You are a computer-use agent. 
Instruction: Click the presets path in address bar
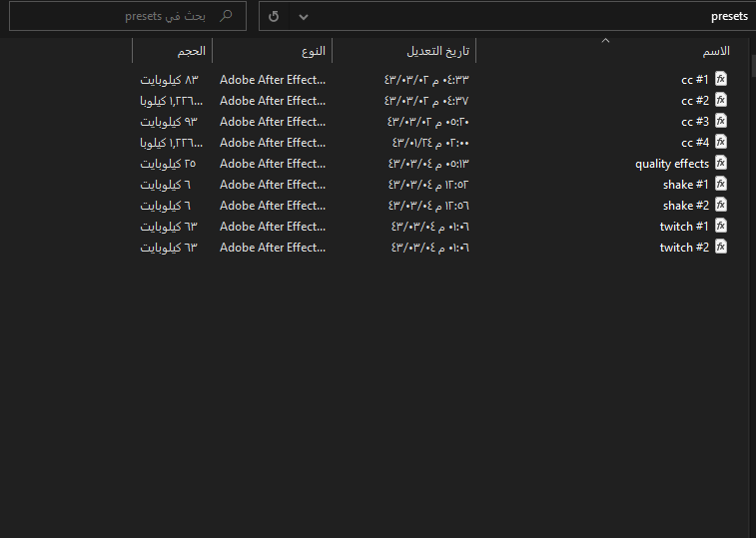coord(729,16)
